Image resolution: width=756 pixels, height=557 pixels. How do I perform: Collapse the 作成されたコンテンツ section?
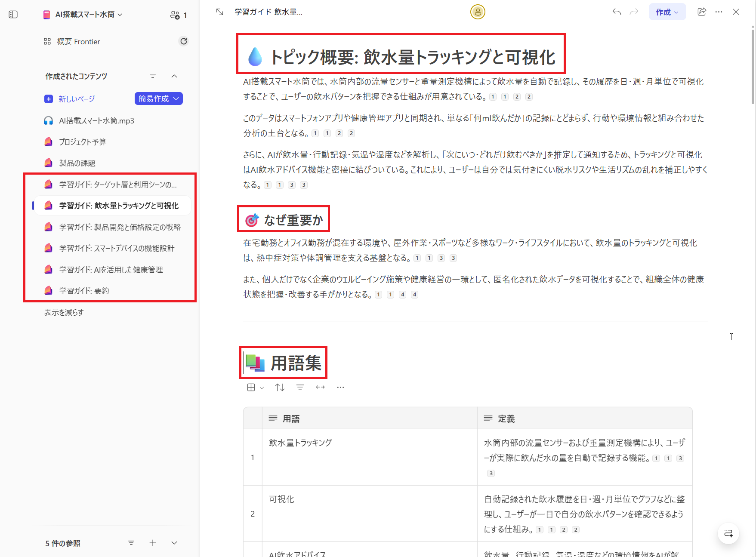pyautogui.click(x=174, y=76)
